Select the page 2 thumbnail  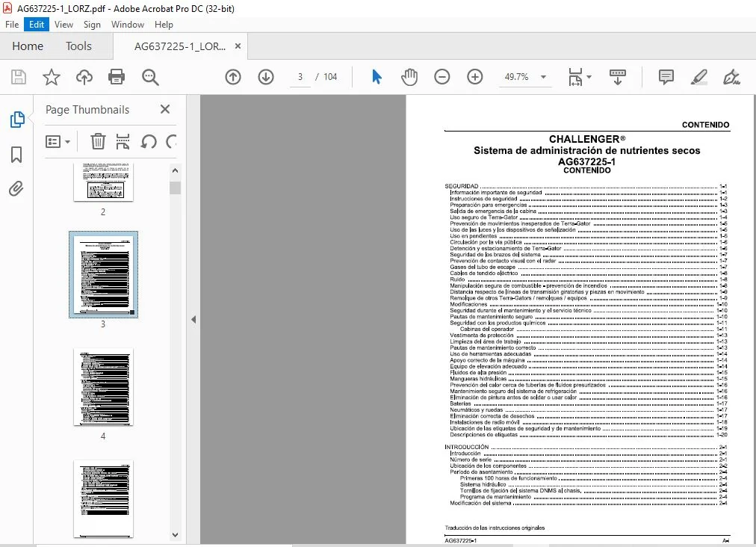click(x=103, y=182)
